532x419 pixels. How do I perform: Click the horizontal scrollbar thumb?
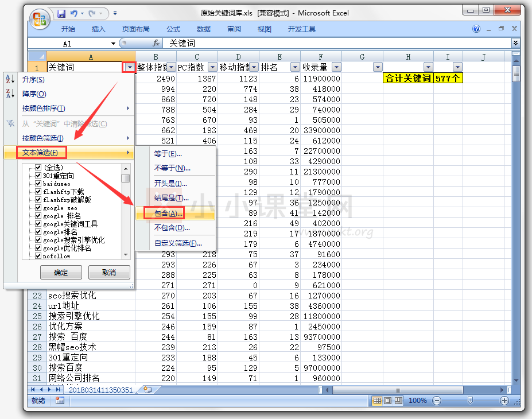[x=398, y=390]
